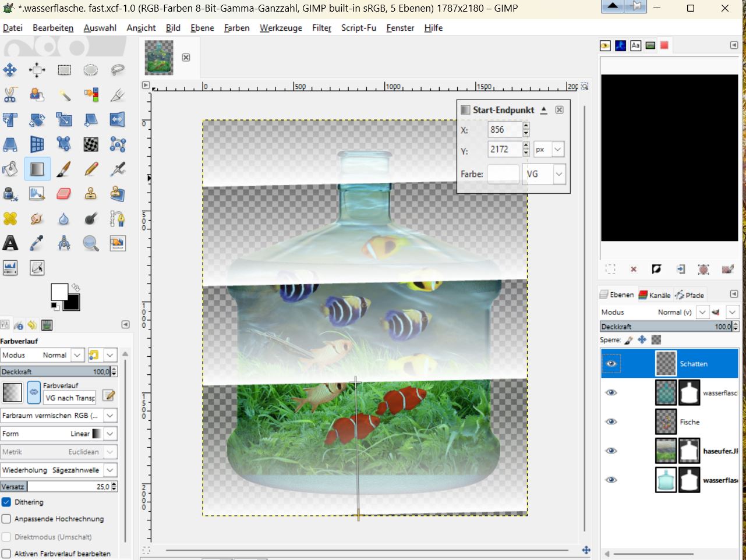Click the X coordinate input field
Viewport: 746px width, 560px height.
point(504,130)
